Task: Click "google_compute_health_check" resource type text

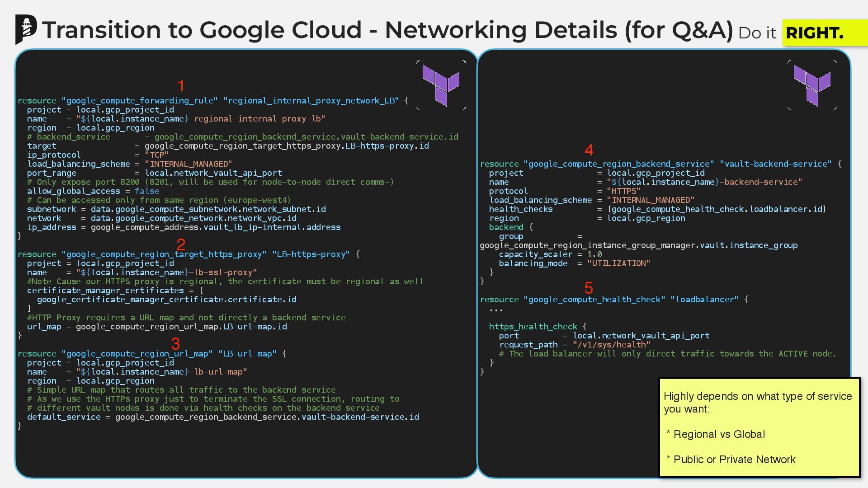Action: click(594, 299)
